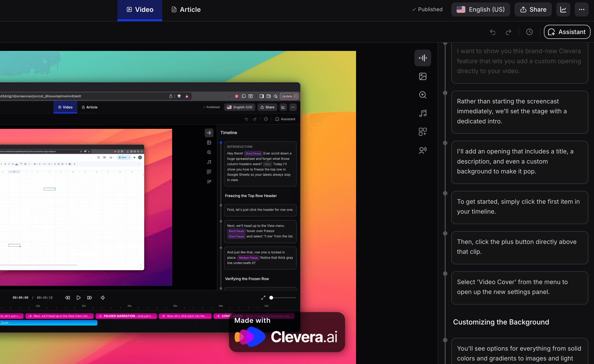594x364 pixels.
Task: Open the audio waveform narration panel
Action: click(x=423, y=58)
